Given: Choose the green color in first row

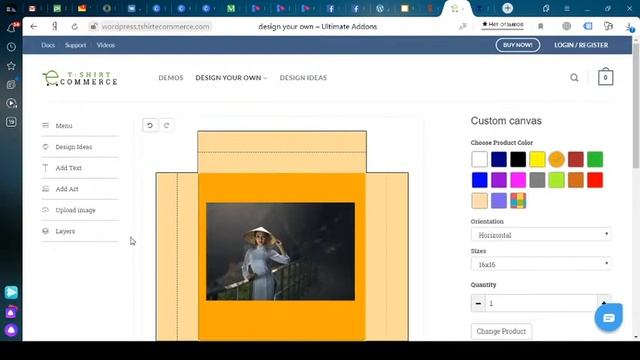Looking at the screenshot, I should point(595,159).
